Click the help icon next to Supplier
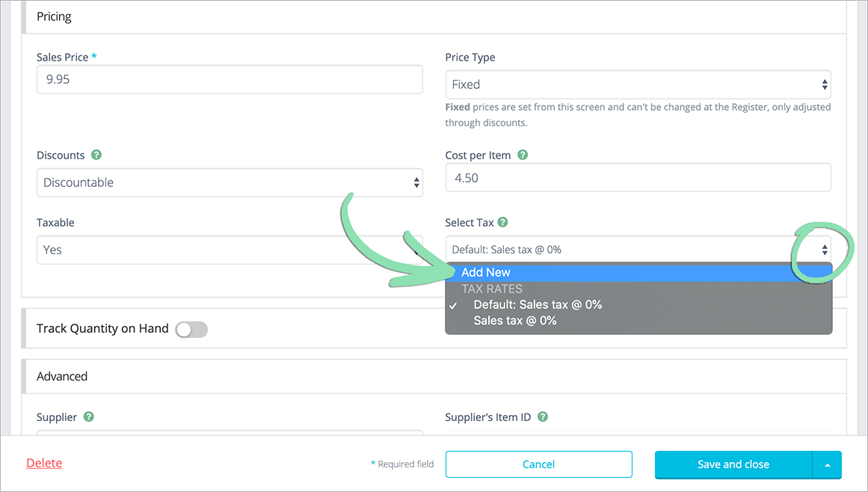 point(89,416)
